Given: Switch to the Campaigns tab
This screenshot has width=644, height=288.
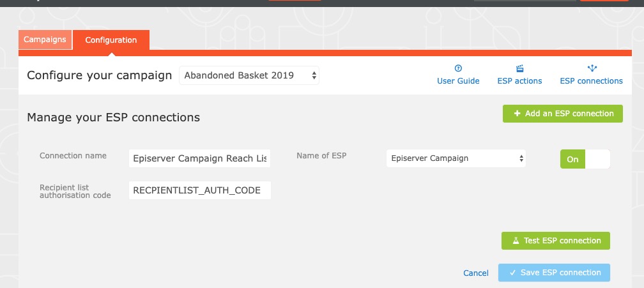Looking at the screenshot, I should point(45,40).
